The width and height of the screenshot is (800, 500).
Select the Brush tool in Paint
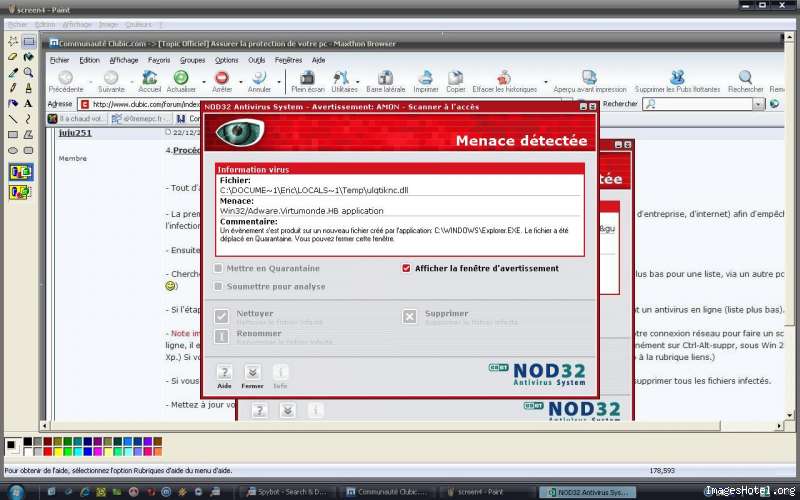(29, 88)
